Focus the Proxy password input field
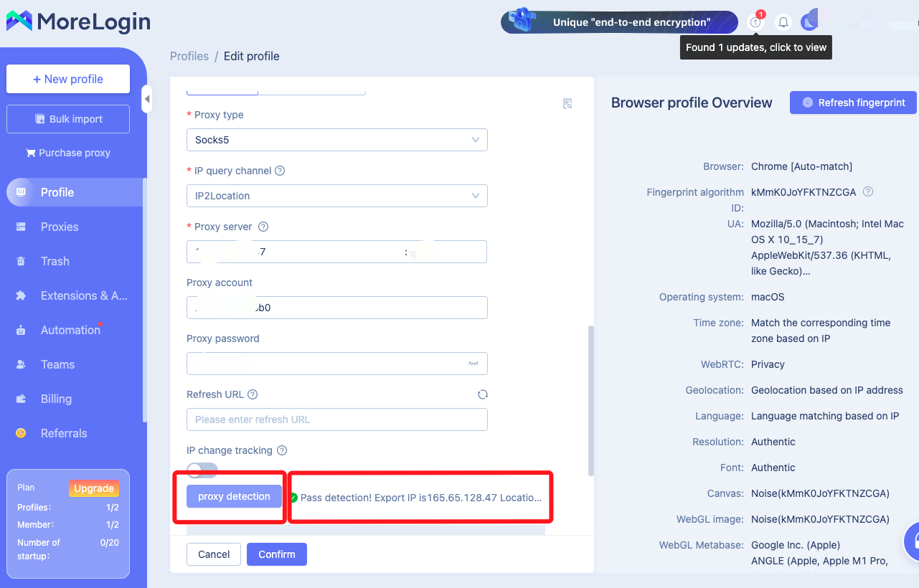Screen dimensions: 919x588 tap(337, 364)
